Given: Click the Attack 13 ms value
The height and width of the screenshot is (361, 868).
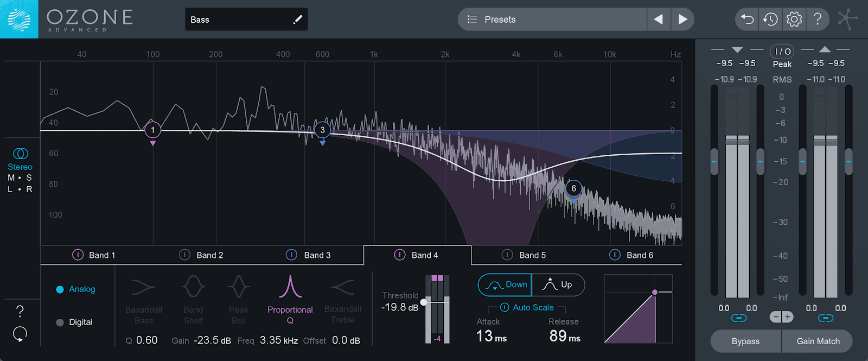Looking at the screenshot, I should tap(492, 337).
